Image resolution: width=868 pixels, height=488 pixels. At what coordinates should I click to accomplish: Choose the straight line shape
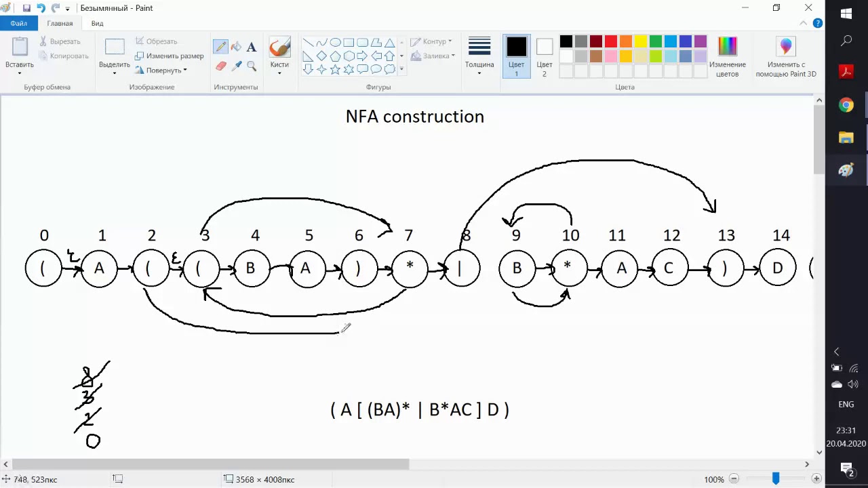[308, 42]
